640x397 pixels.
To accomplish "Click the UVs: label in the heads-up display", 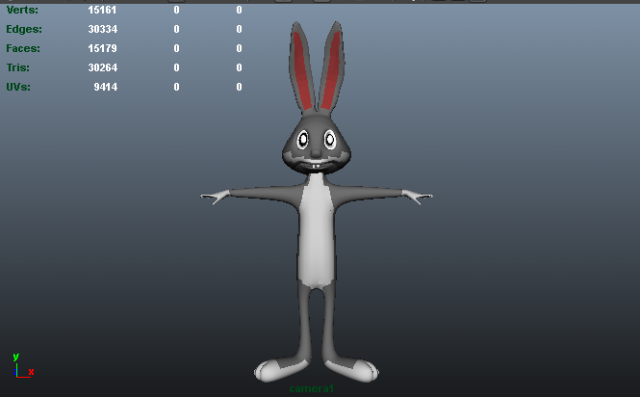I will (18, 87).
